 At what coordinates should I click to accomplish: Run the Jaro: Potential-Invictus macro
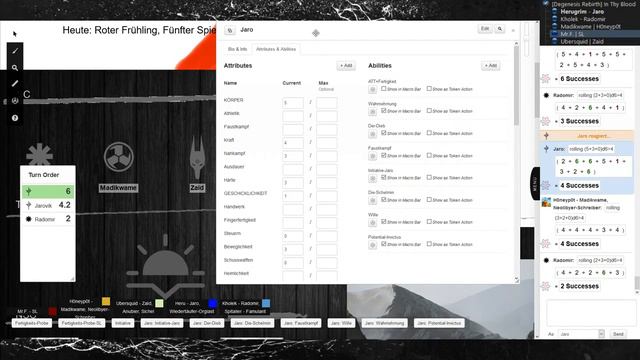tap(439, 323)
